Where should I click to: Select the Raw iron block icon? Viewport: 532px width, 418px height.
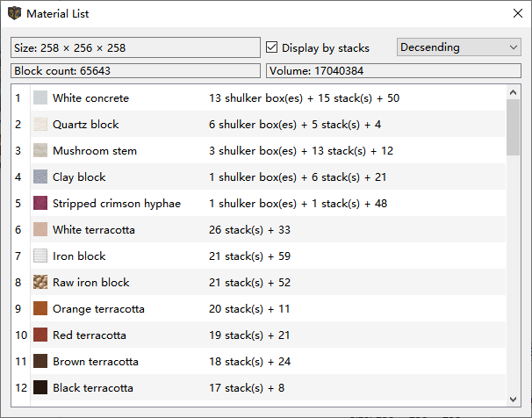click(40, 283)
